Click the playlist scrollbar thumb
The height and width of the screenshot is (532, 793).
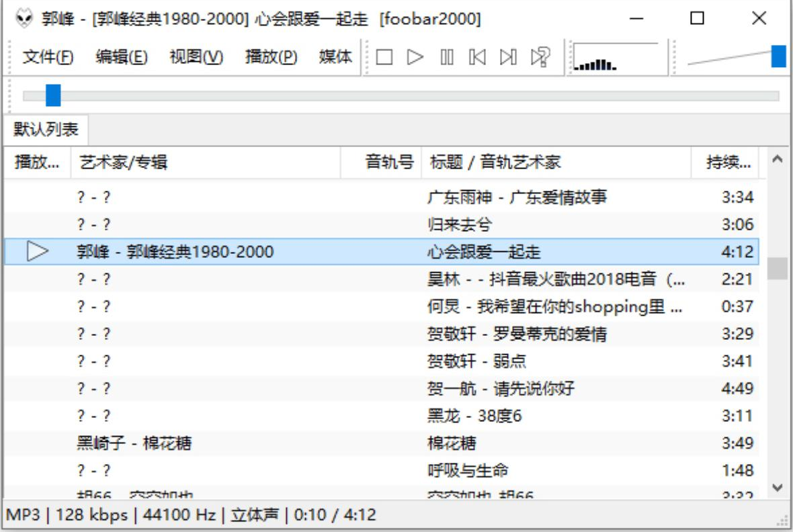click(778, 269)
